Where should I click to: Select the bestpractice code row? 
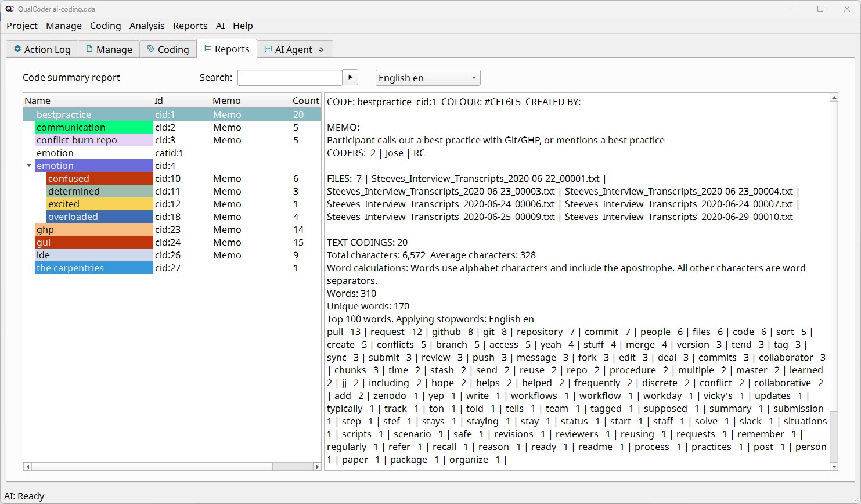172,114
